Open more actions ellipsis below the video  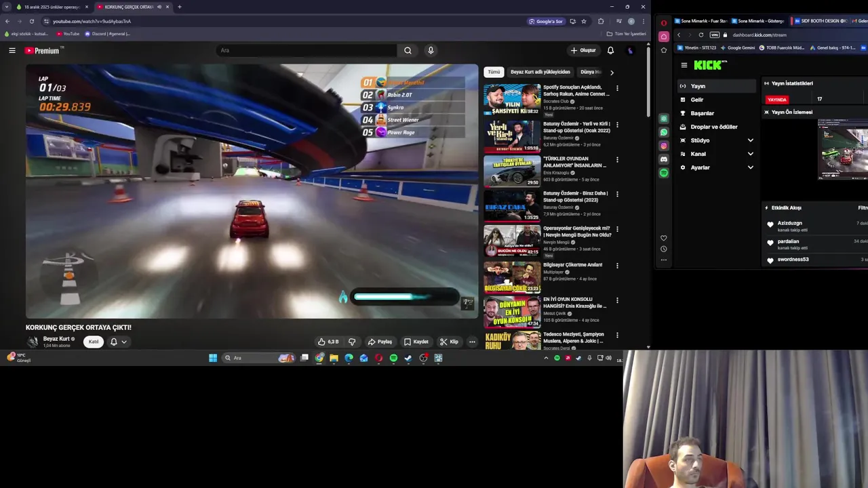pyautogui.click(x=472, y=342)
